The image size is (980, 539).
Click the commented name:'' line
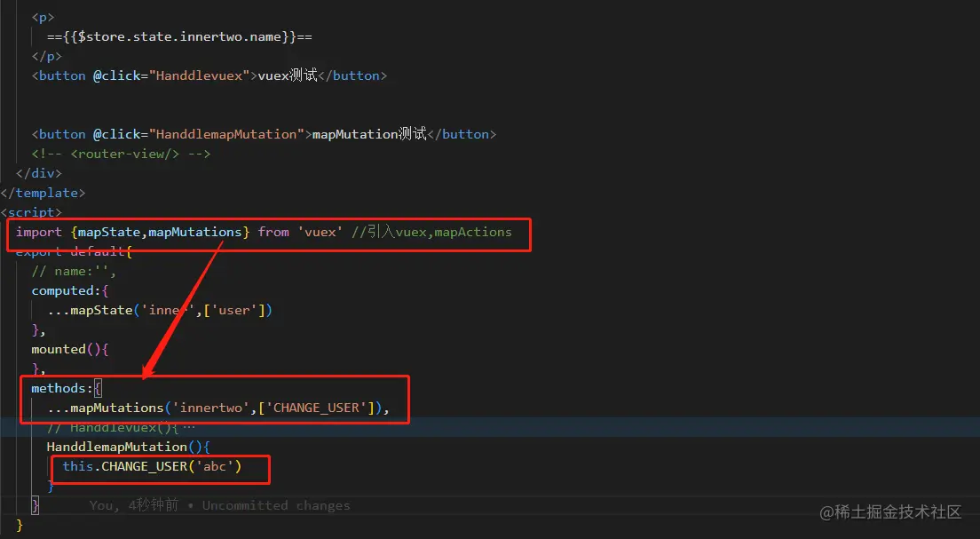point(74,272)
